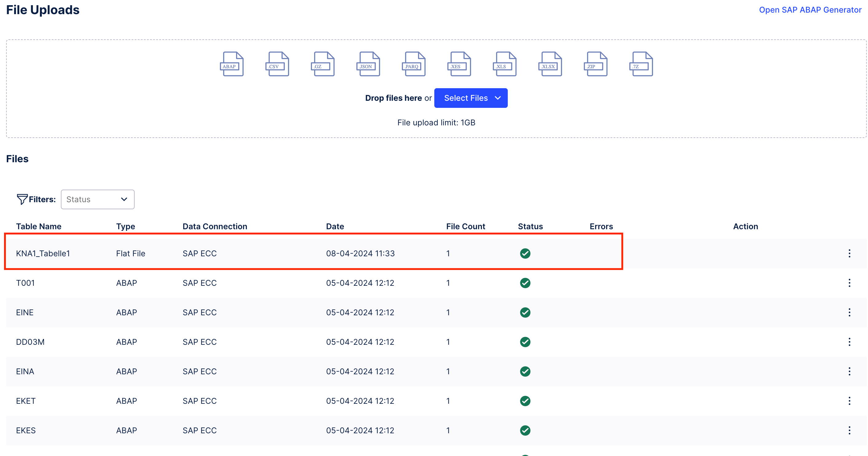This screenshot has height=456, width=868.
Task: Click SAP ECC cell in EINE row
Action: click(199, 313)
